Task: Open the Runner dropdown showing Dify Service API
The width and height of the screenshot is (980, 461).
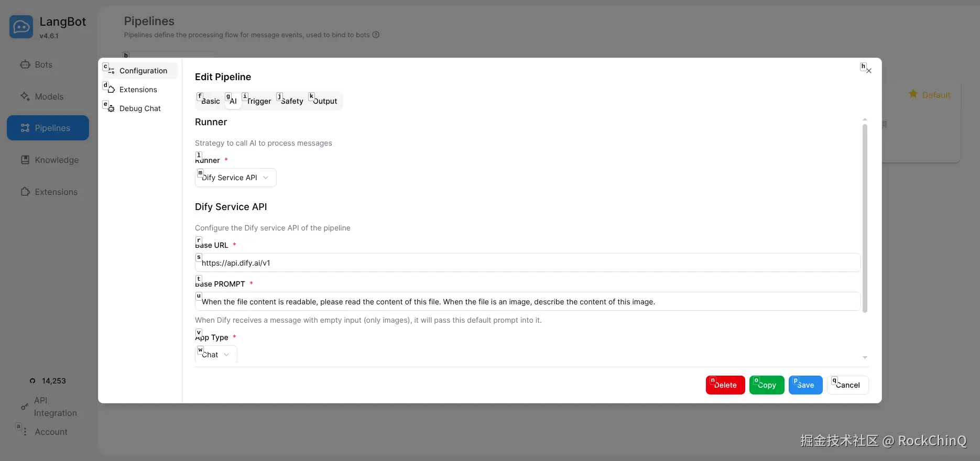Action: (236, 178)
